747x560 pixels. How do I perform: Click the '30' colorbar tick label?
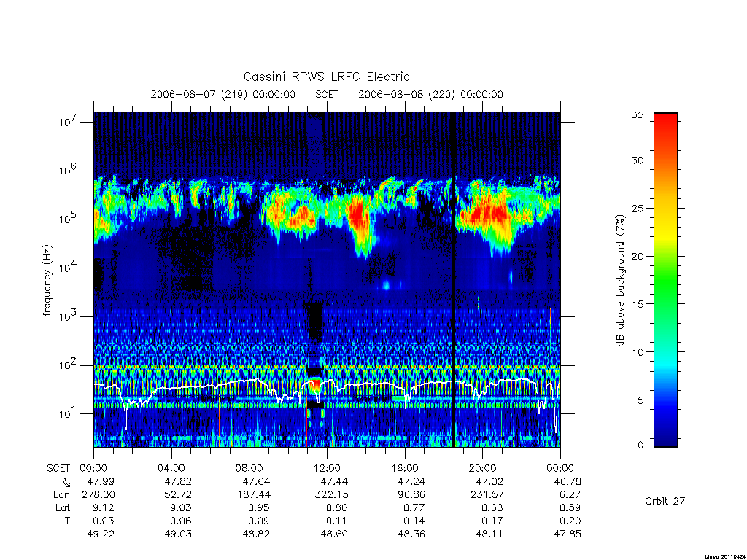[638, 160]
